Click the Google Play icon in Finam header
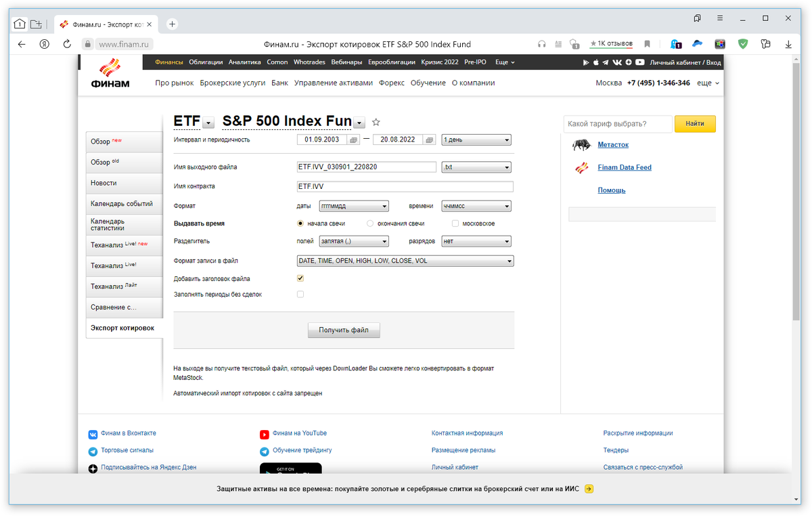Screen dimensions: 812x516 point(587,62)
